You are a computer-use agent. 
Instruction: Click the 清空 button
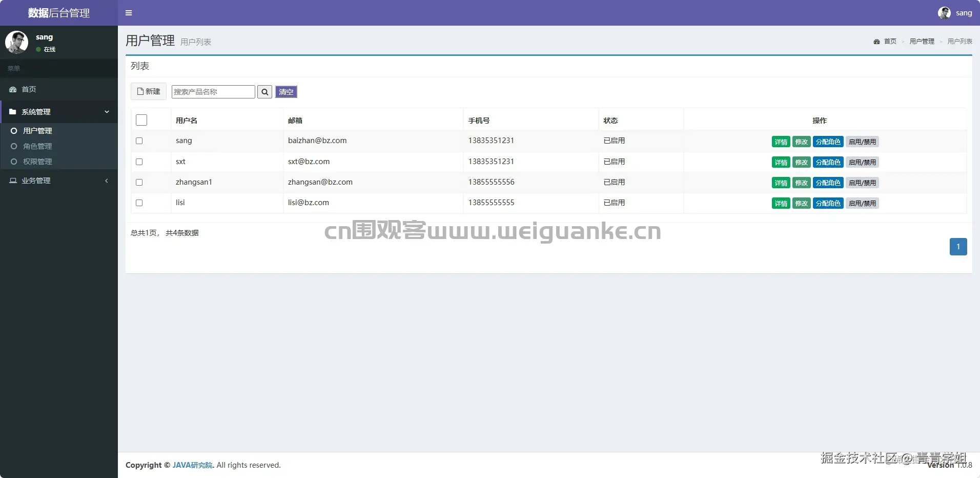pos(286,92)
